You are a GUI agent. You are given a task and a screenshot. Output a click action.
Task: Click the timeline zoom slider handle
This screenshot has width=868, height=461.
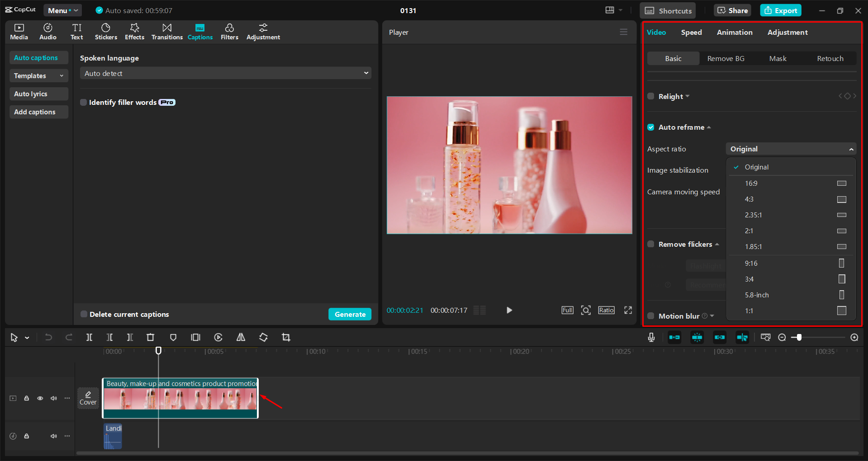799,337
